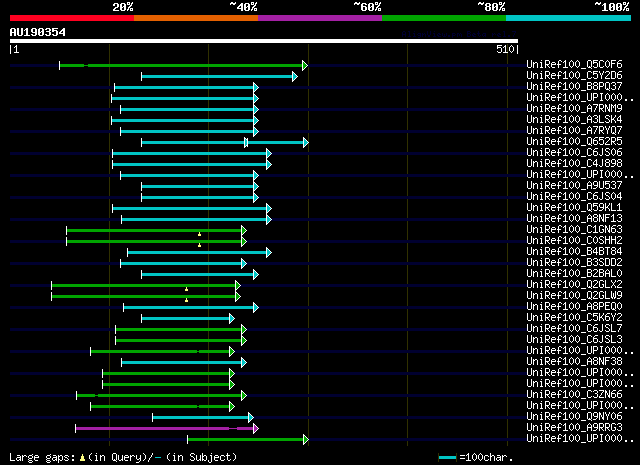Select the UniRef100_C0SHH2 label

point(574,240)
